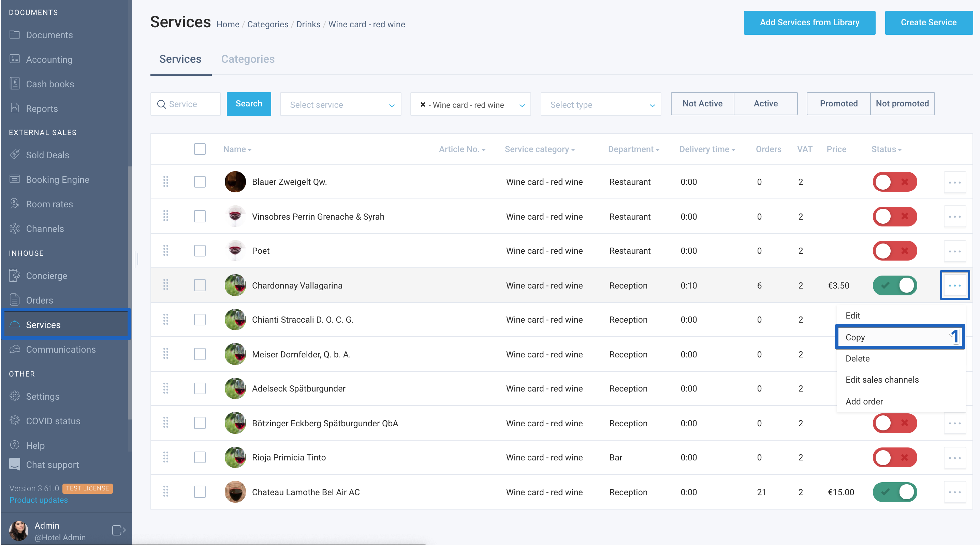This screenshot has height=545, width=980.
Task: Open the Select service dropdown
Action: pos(340,104)
